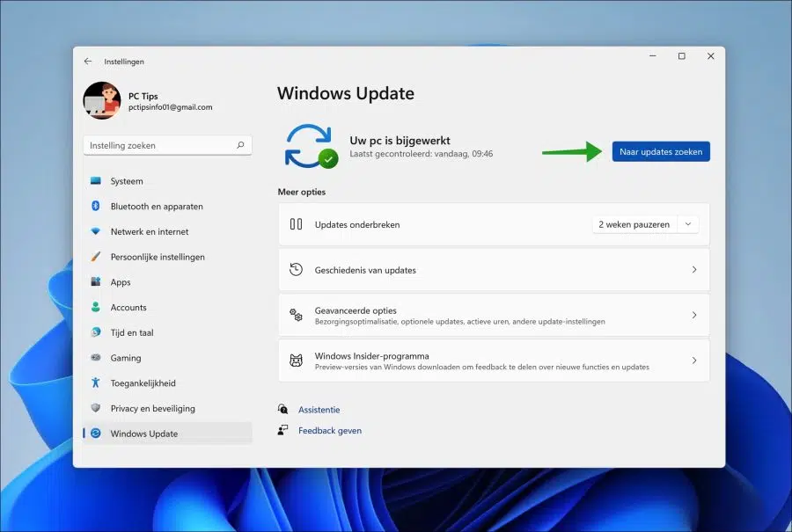Open Privacy en beveiliging

(167, 408)
